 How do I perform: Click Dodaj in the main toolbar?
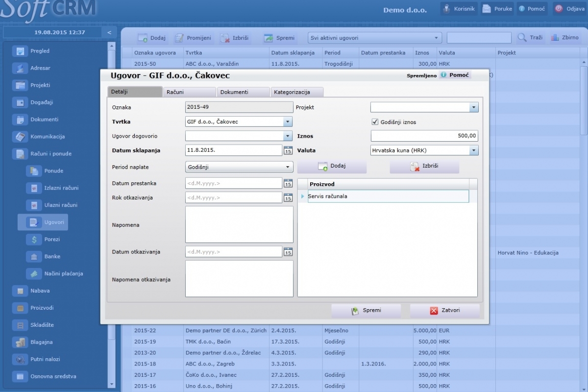[x=151, y=38]
